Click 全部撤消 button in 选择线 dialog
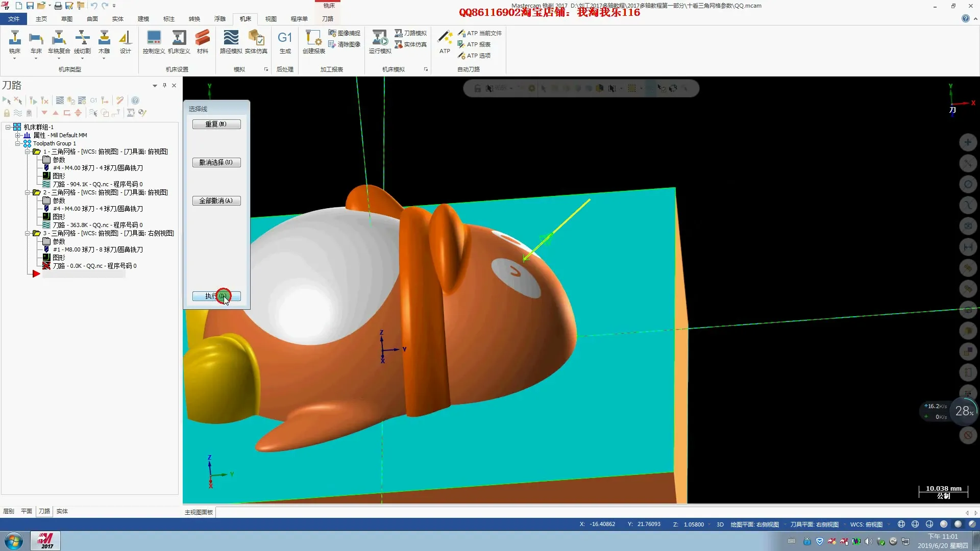This screenshot has height=551, width=980. click(x=216, y=201)
